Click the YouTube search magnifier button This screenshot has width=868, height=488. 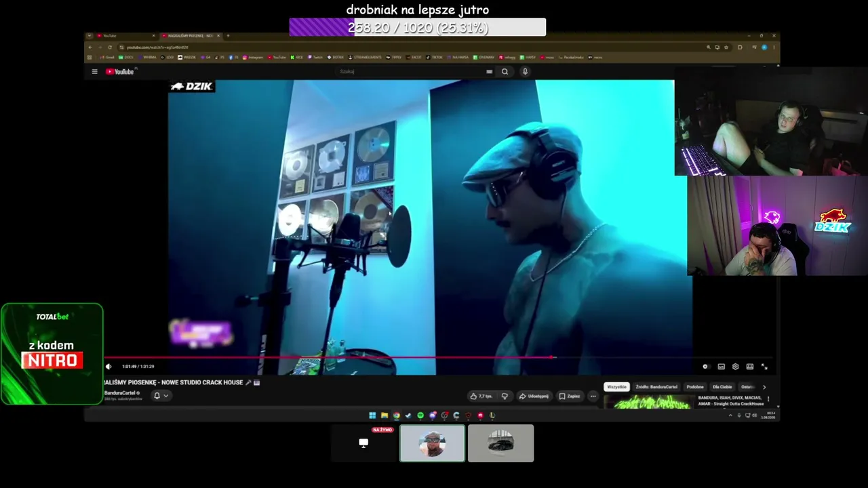coord(505,71)
